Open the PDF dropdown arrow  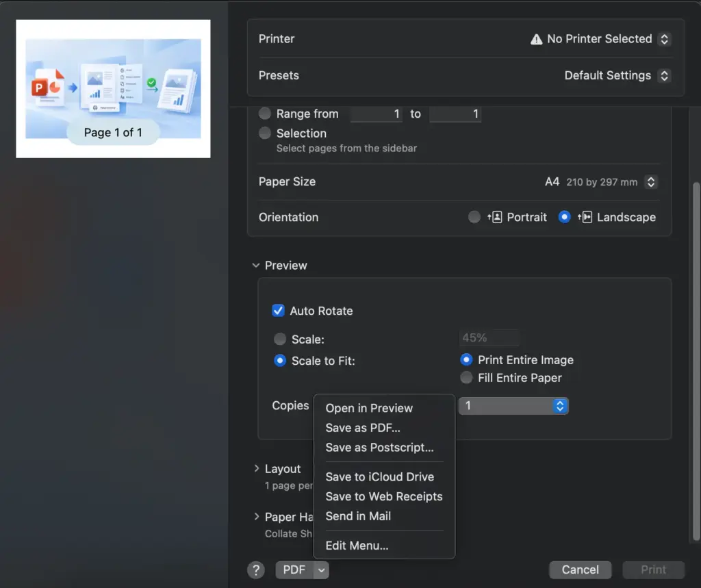click(321, 570)
